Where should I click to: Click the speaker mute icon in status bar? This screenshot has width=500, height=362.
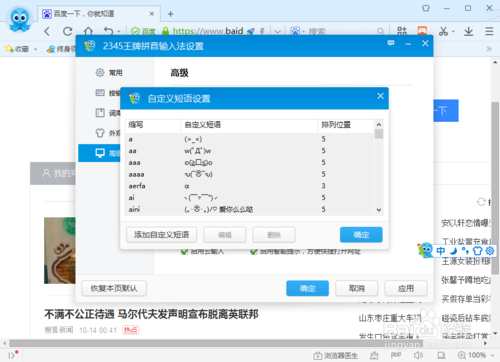[418, 355]
